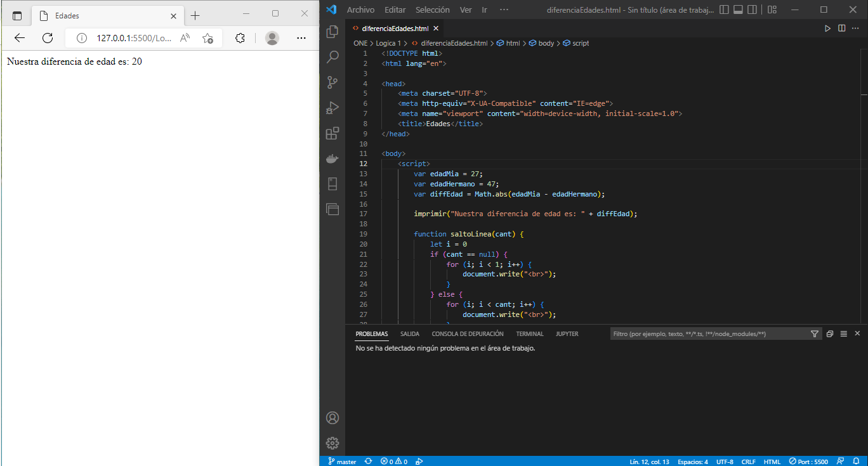Switch to the SALIDA panel tab

click(410, 333)
